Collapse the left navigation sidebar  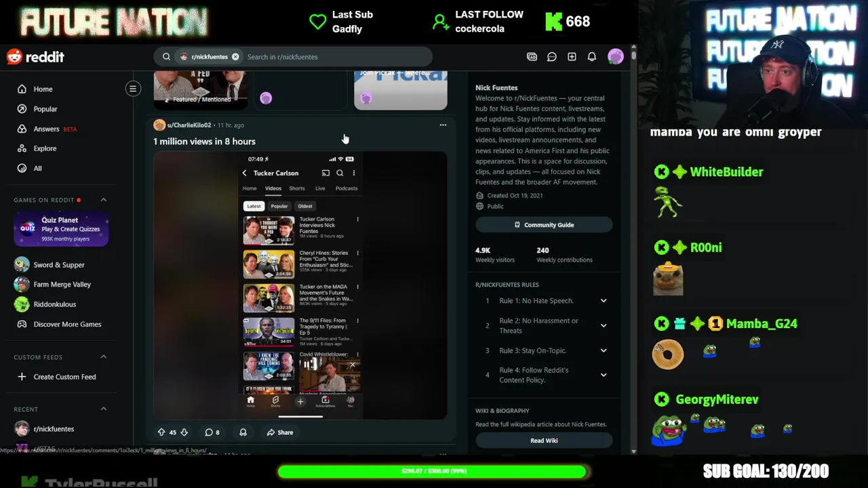point(133,89)
